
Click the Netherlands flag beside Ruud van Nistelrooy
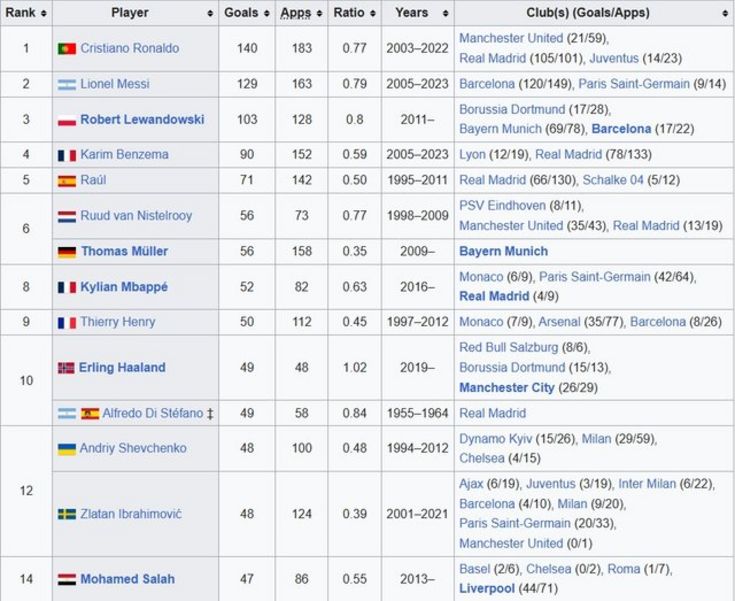pyautogui.click(x=67, y=217)
